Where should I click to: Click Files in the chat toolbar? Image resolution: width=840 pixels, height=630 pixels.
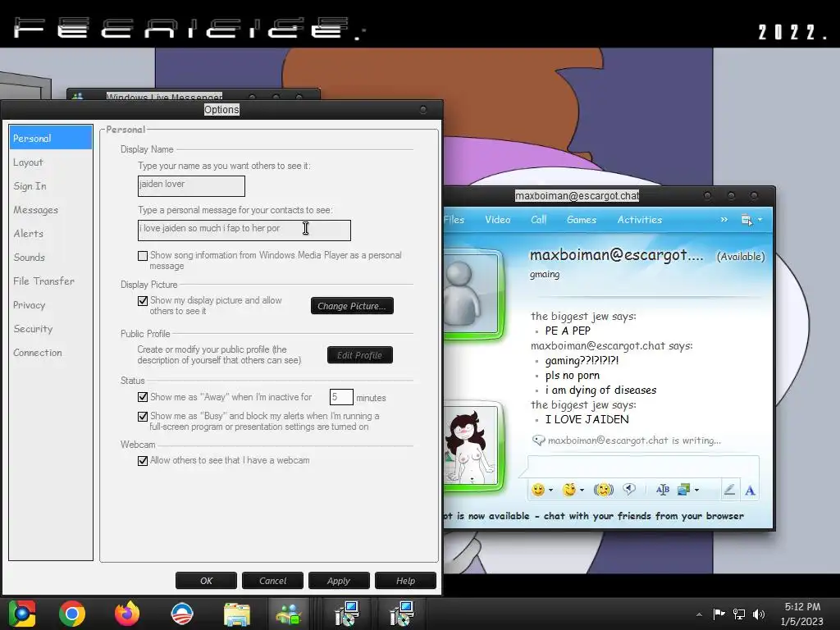tap(454, 220)
